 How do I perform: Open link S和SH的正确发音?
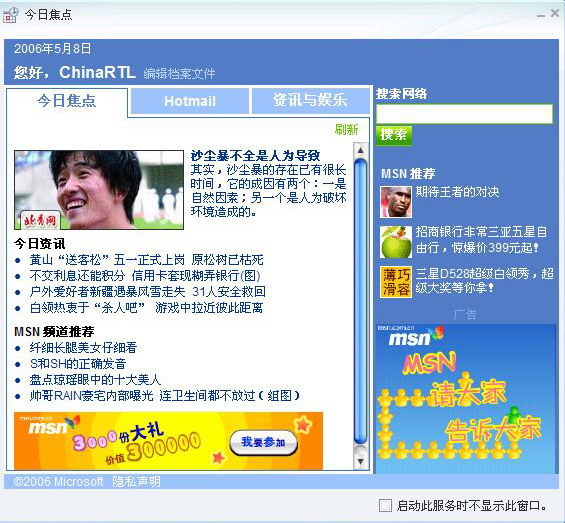pyautogui.click(x=78, y=363)
